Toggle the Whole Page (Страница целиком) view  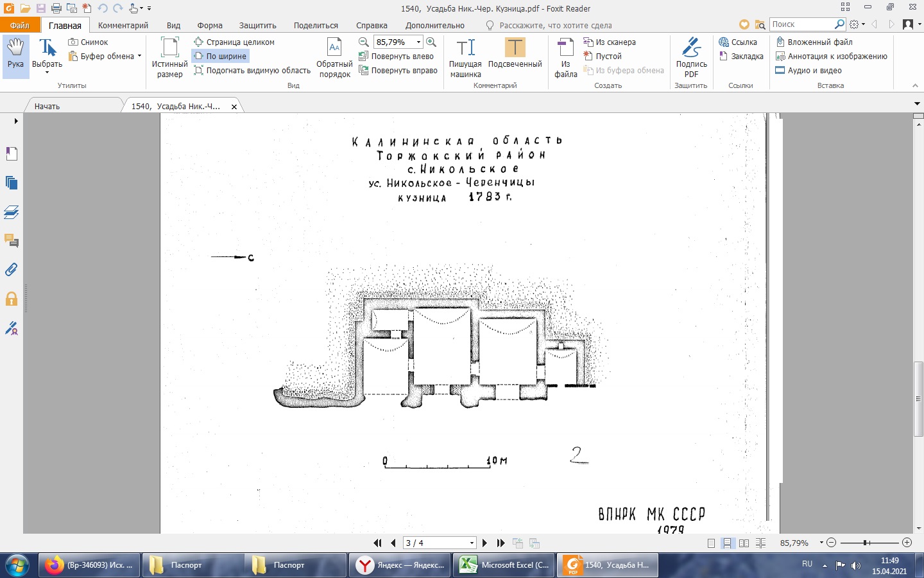pyautogui.click(x=234, y=42)
